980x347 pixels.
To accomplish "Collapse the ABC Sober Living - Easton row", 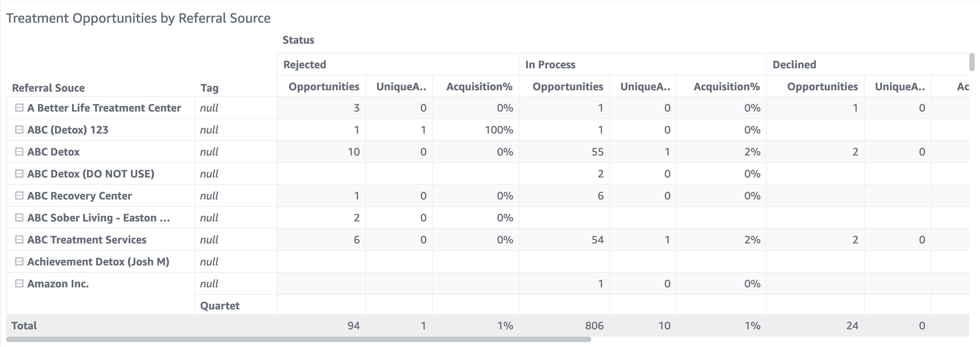I will pos(19,218).
